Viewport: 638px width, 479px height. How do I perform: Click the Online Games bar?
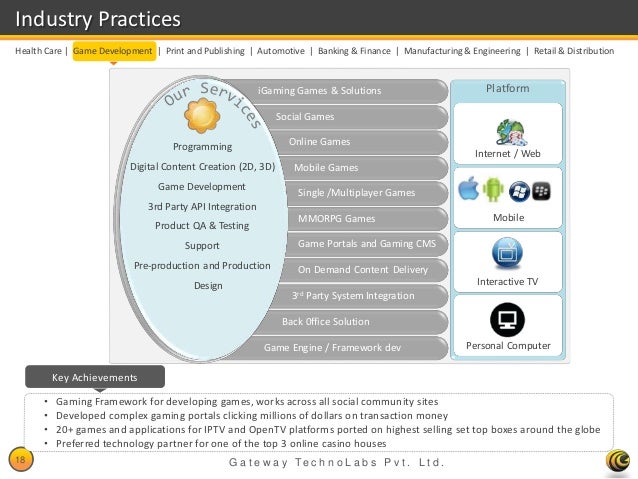[x=358, y=142]
